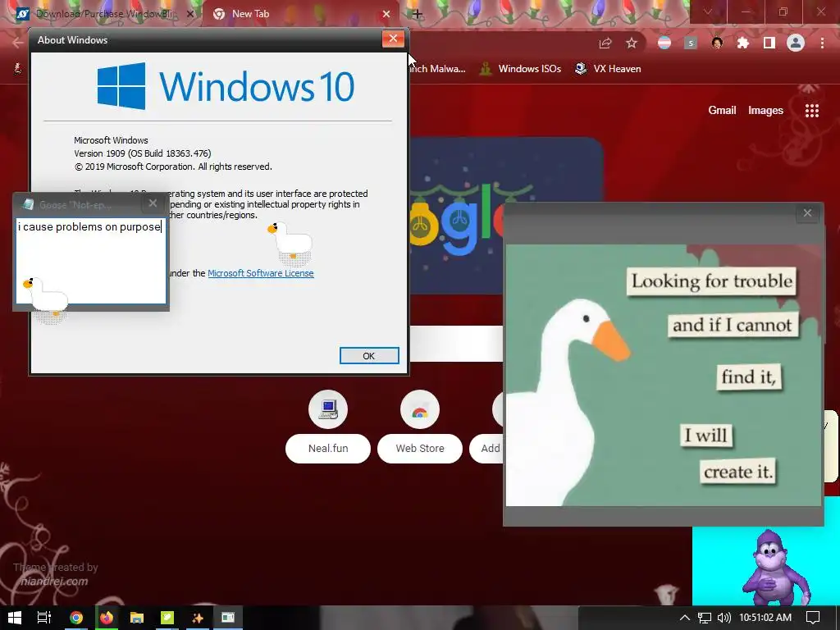Click the goose meme picture
The height and width of the screenshot is (630, 840).
(x=663, y=375)
